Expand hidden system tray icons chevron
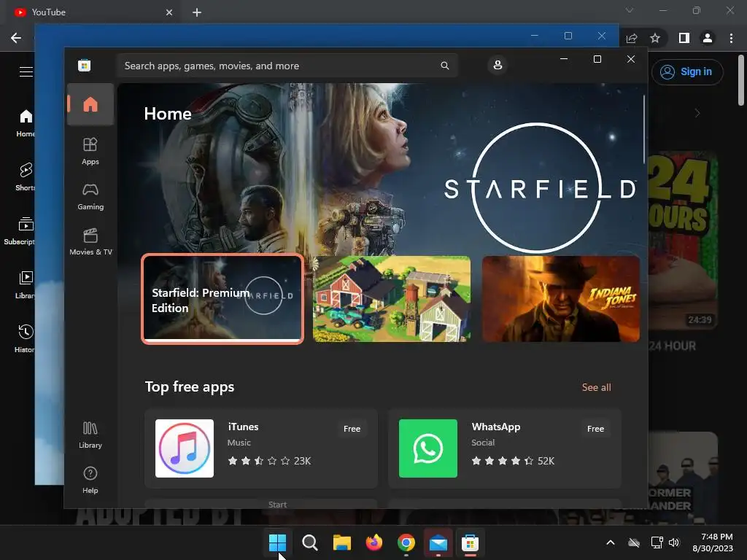Viewport: 747px width, 560px height. click(611, 542)
